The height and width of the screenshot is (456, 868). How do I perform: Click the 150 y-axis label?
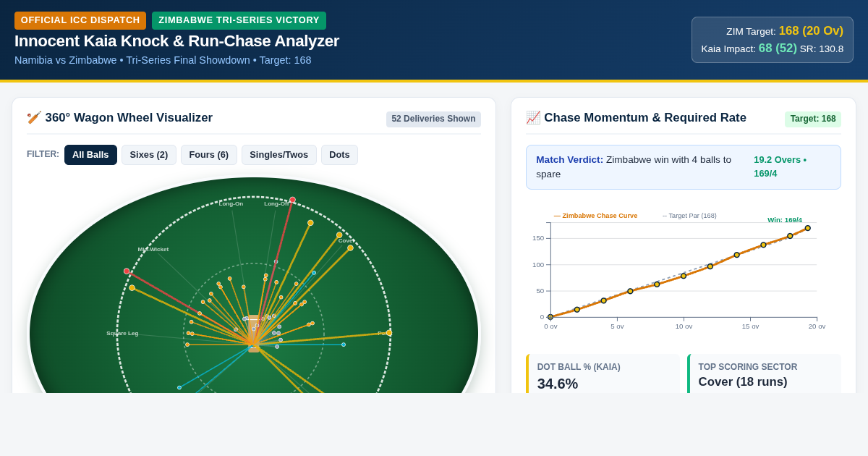click(x=538, y=238)
